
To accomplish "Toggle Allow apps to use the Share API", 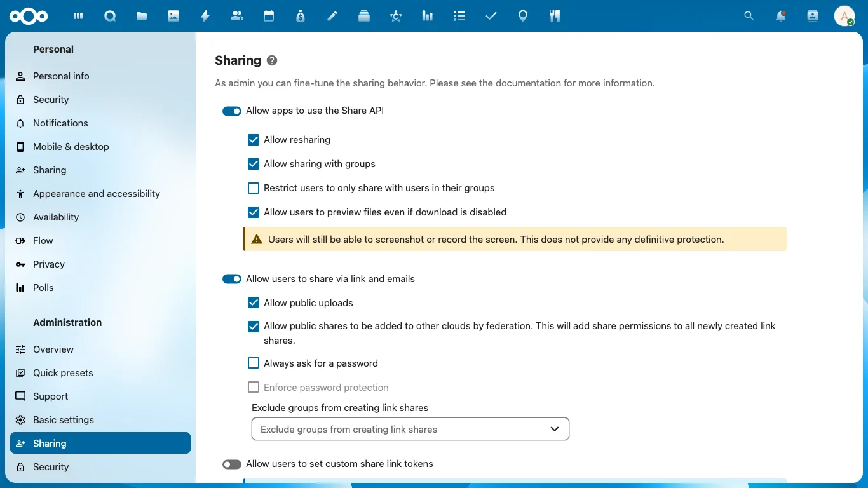I will coord(232,111).
